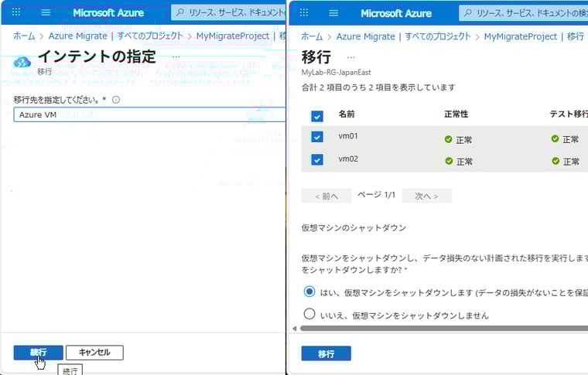588x375 pixels.
Task: Click Azure Migrate | すべてのプロジェクト breadcrumb in left window
Action: [x=115, y=36]
